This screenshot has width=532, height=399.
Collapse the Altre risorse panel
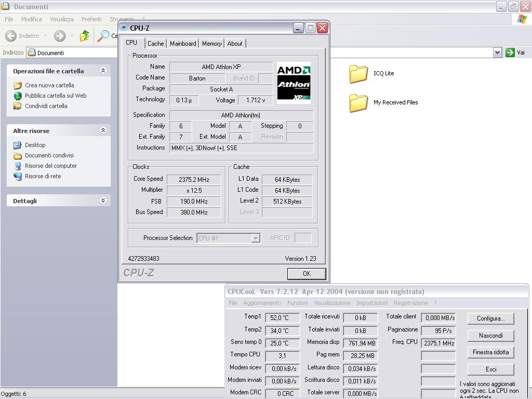(x=103, y=130)
